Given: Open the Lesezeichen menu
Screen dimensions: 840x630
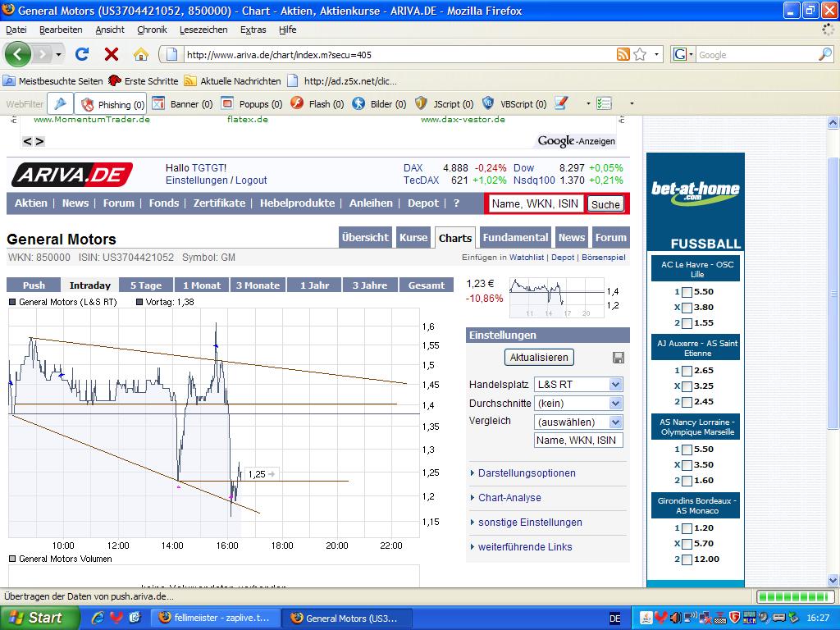Looking at the screenshot, I should coord(203,30).
